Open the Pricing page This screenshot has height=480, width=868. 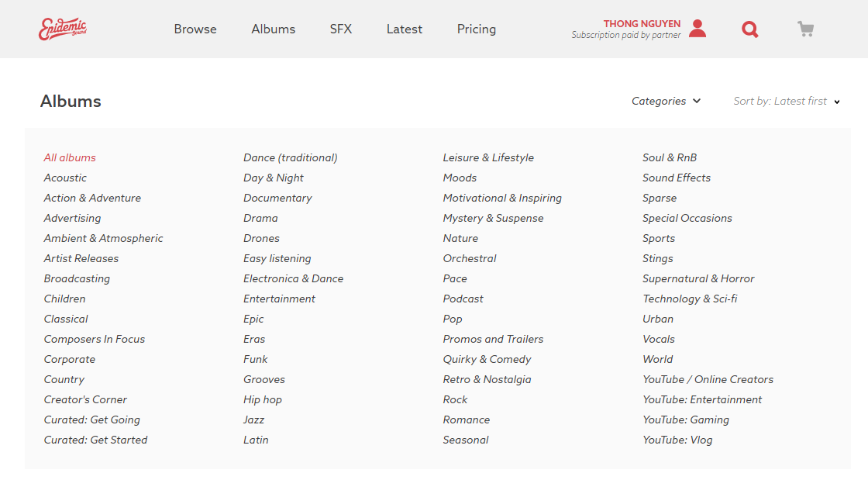(x=477, y=29)
